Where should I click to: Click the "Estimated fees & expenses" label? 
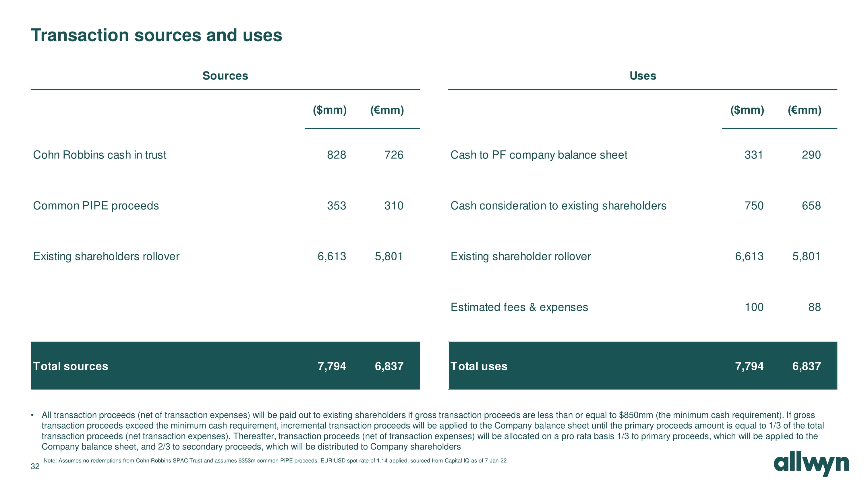519,307
